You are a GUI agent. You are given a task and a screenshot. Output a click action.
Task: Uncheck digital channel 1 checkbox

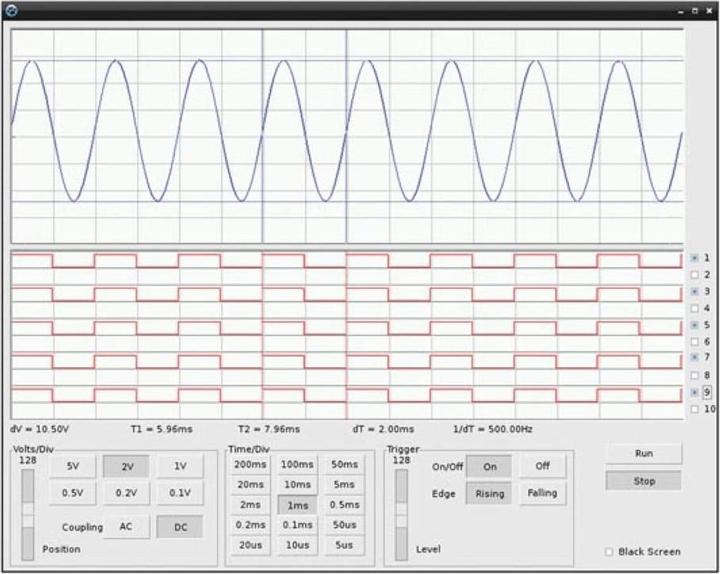pos(695,258)
